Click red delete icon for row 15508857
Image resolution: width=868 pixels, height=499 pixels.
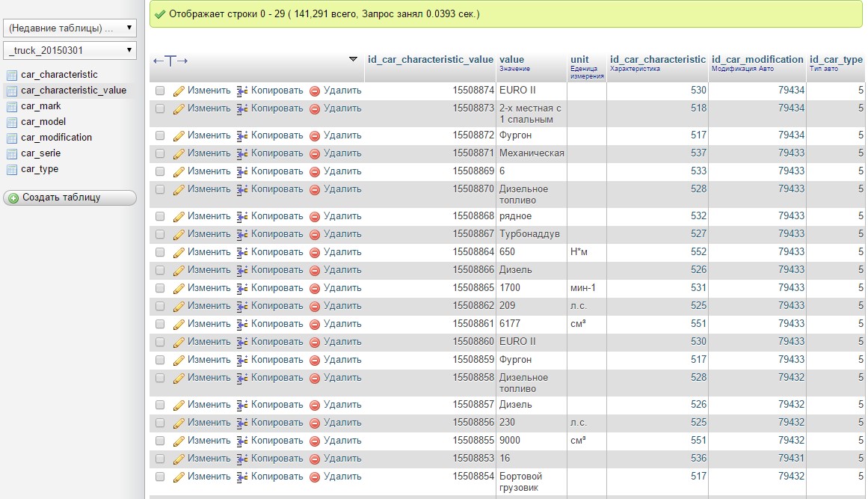[x=315, y=405]
